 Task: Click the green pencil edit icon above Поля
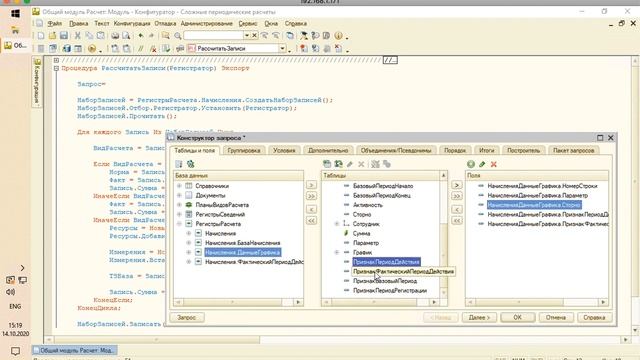(482, 164)
